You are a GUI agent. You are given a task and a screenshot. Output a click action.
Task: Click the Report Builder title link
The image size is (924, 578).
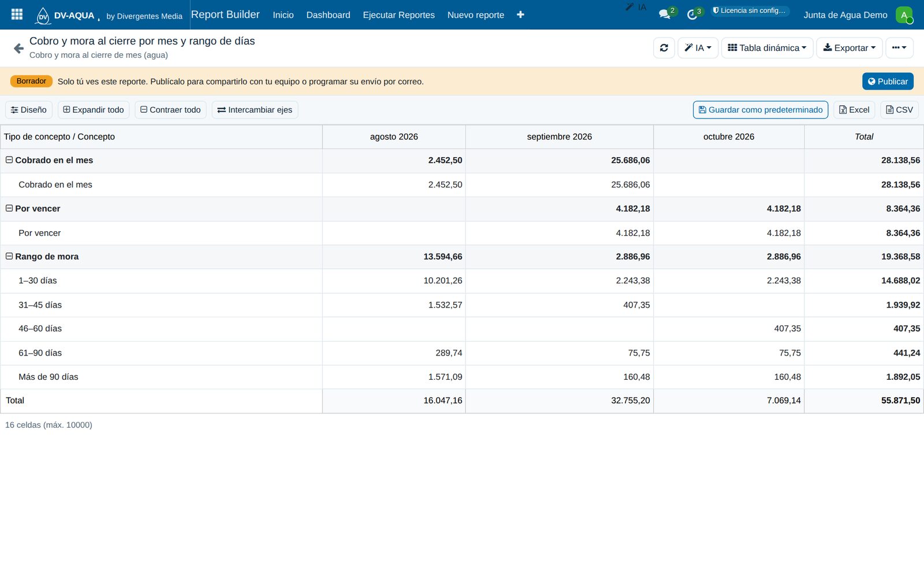click(225, 14)
